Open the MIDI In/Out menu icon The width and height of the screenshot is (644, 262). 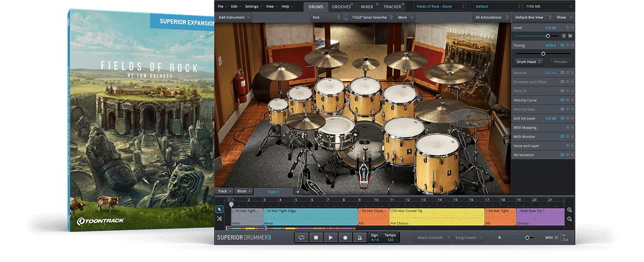coord(557,237)
